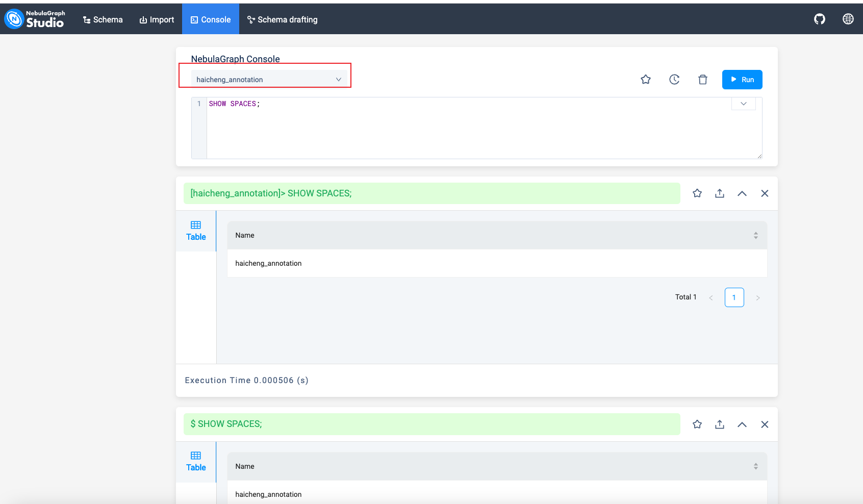Click line number 1 in editor gutter

coord(199,104)
